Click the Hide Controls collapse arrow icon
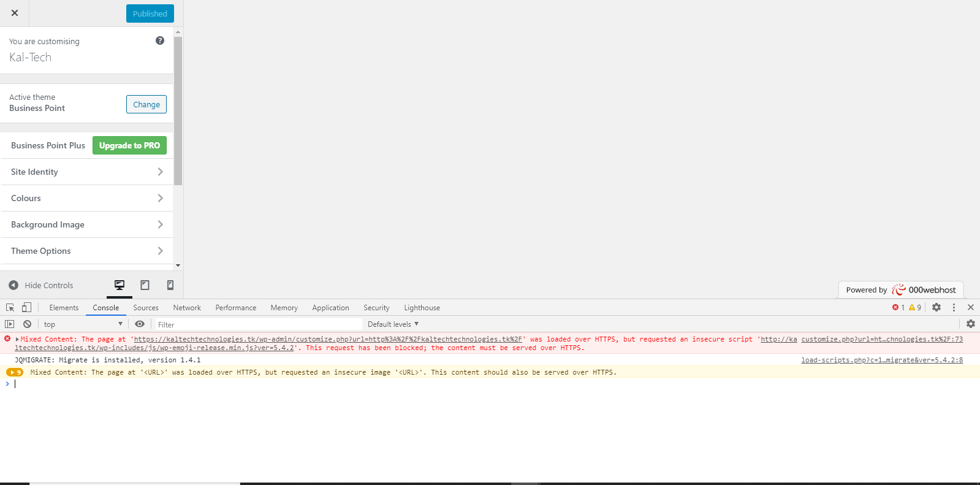Image resolution: width=980 pixels, height=485 pixels. click(x=13, y=285)
